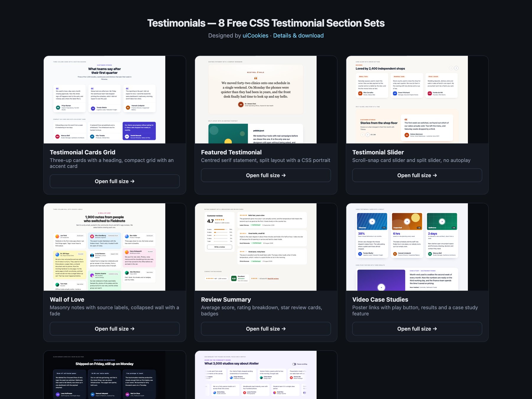This screenshot has width=532, height=399.
Task: Play the Tidewater video testimonial
Action: click(372, 221)
